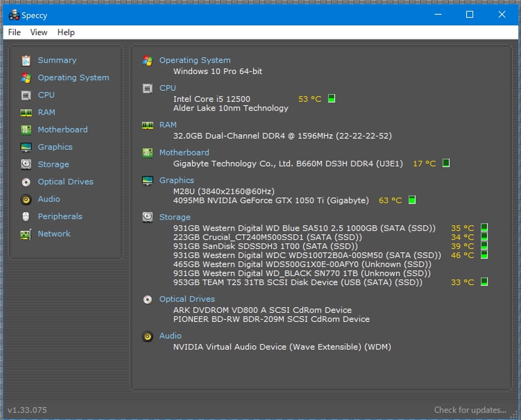Click the Crucial_CT240M500SSD1 storage row

(268, 237)
